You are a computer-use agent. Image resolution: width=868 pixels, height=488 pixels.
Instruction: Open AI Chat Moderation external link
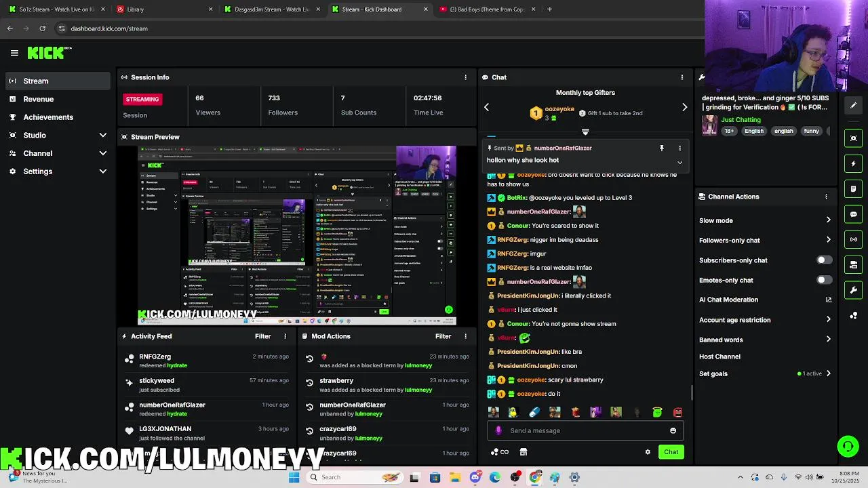pos(828,300)
